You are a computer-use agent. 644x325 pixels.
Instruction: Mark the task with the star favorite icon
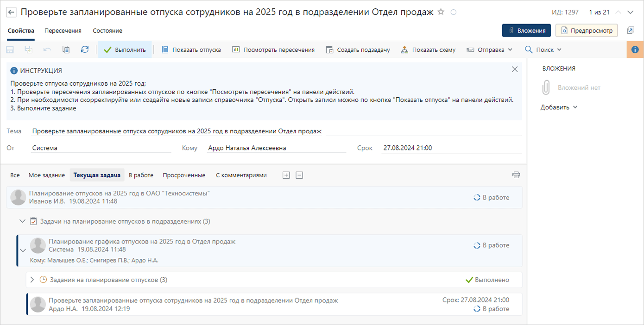pos(441,12)
